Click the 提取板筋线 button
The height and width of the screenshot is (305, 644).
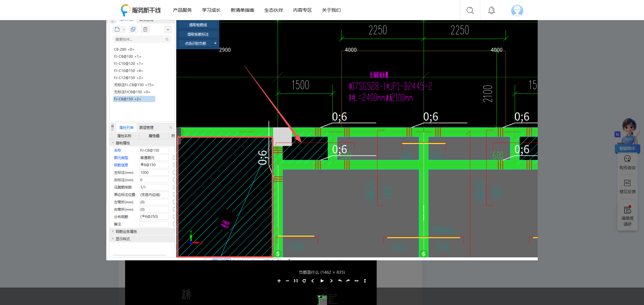[x=198, y=25]
